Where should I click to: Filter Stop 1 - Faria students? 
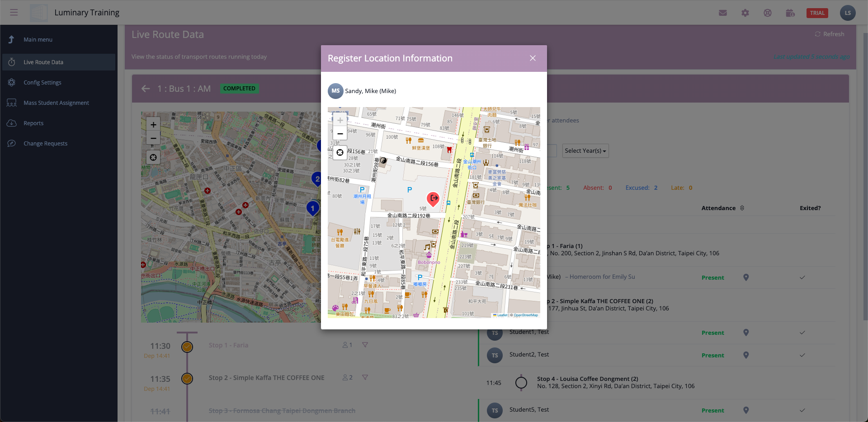[x=365, y=345]
